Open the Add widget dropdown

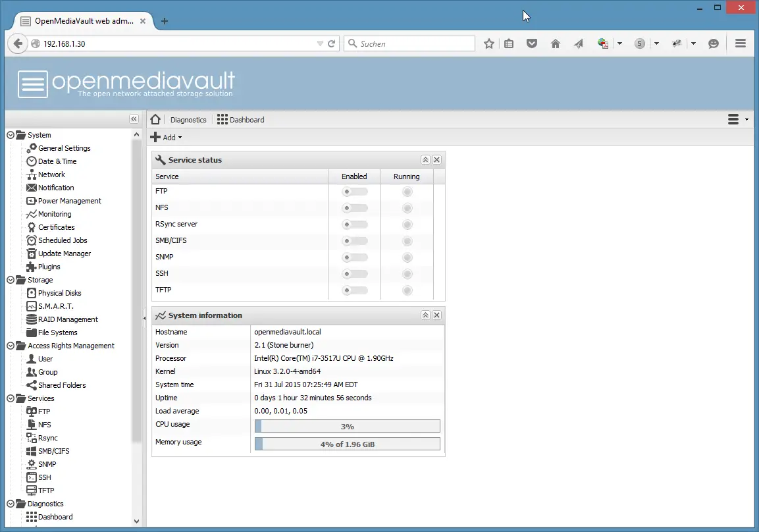(166, 138)
